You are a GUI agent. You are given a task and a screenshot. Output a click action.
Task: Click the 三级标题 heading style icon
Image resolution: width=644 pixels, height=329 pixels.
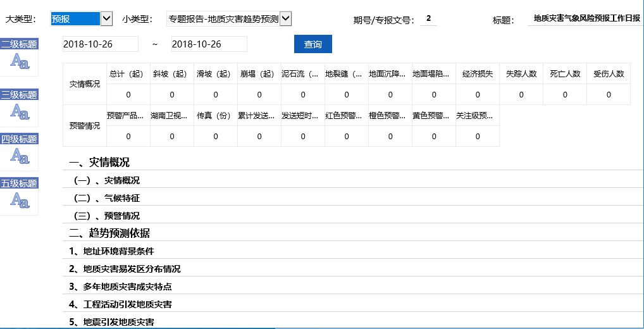click(19, 111)
